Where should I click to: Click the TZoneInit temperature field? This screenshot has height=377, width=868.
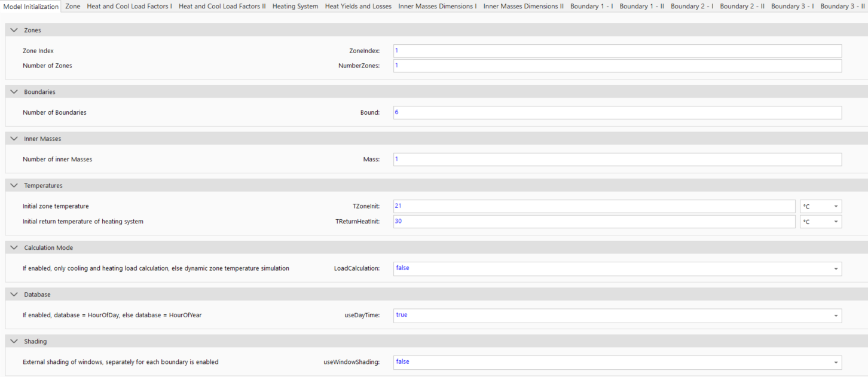point(594,206)
